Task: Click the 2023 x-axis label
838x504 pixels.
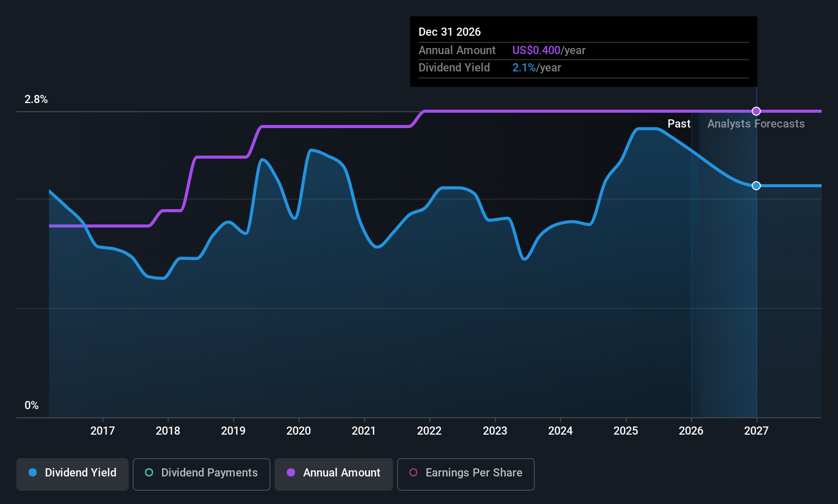Action: tap(495, 431)
